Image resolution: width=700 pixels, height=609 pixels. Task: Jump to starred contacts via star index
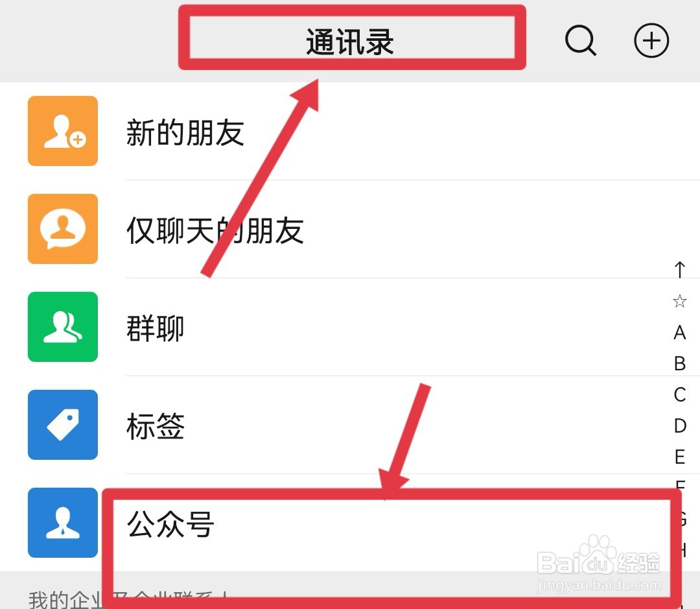[679, 301]
